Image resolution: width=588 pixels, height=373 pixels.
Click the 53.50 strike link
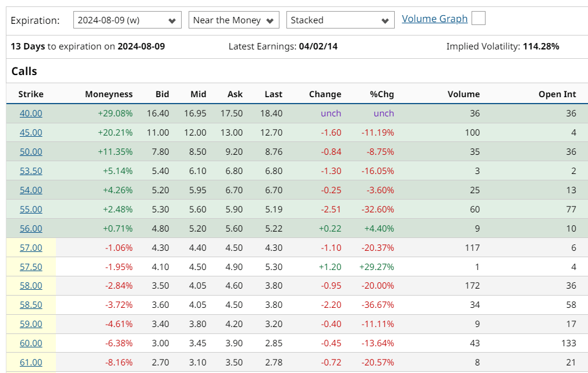tap(30, 170)
